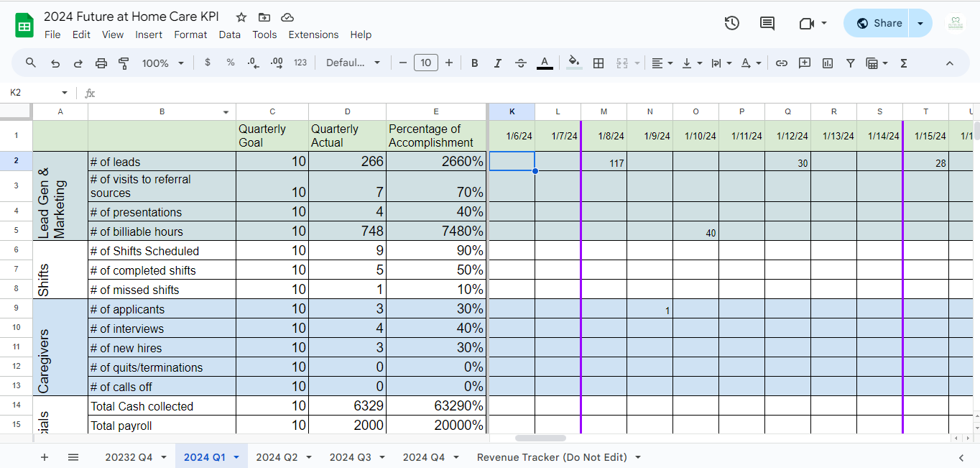Start a Meet call camera icon
Image resolution: width=980 pixels, height=468 pixels.
click(806, 23)
